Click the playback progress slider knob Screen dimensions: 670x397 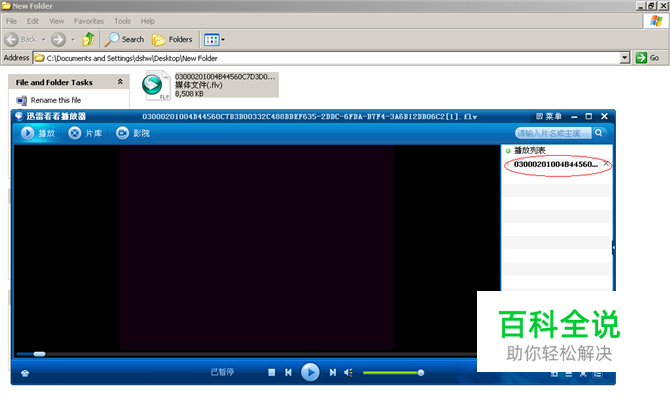click(39, 354)
